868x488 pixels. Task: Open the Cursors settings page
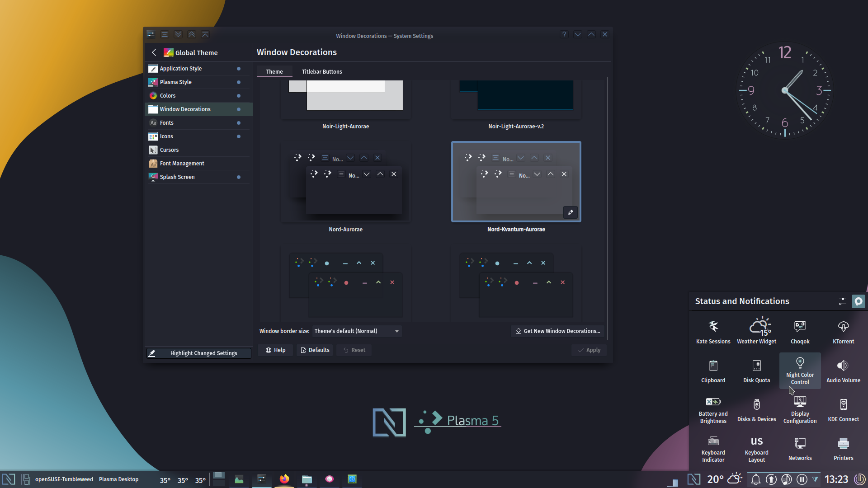coord(198,150)
